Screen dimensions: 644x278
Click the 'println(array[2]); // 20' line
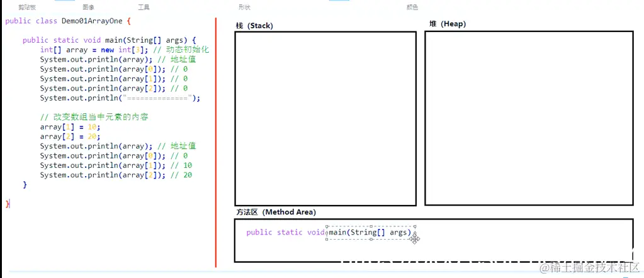[116, 175]
